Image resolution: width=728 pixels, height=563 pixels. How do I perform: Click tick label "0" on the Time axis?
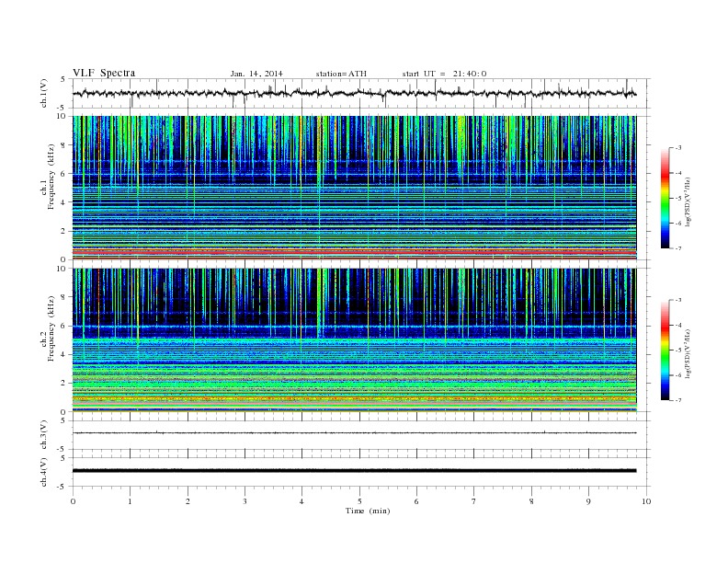(73, 501)
